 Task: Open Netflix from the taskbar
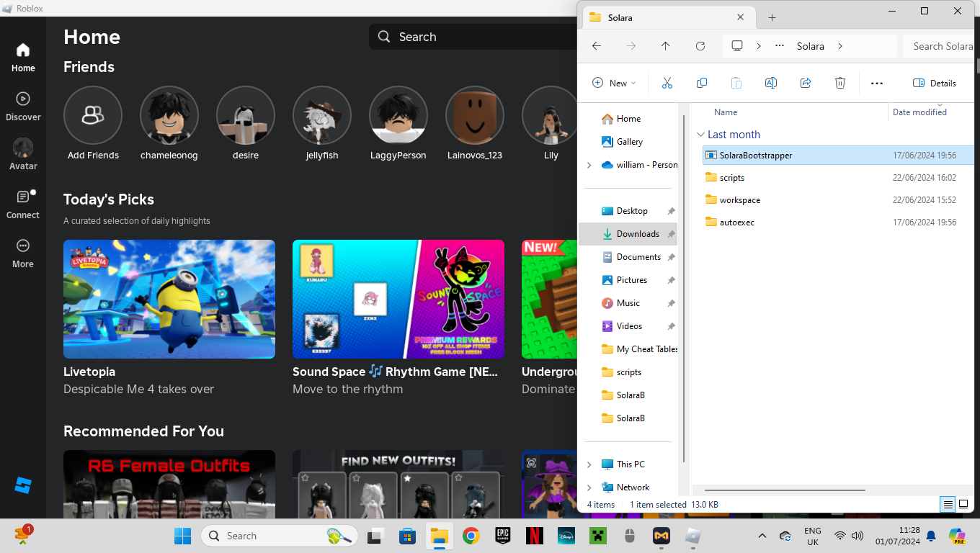pyautogui.click(x=535, y=536)
